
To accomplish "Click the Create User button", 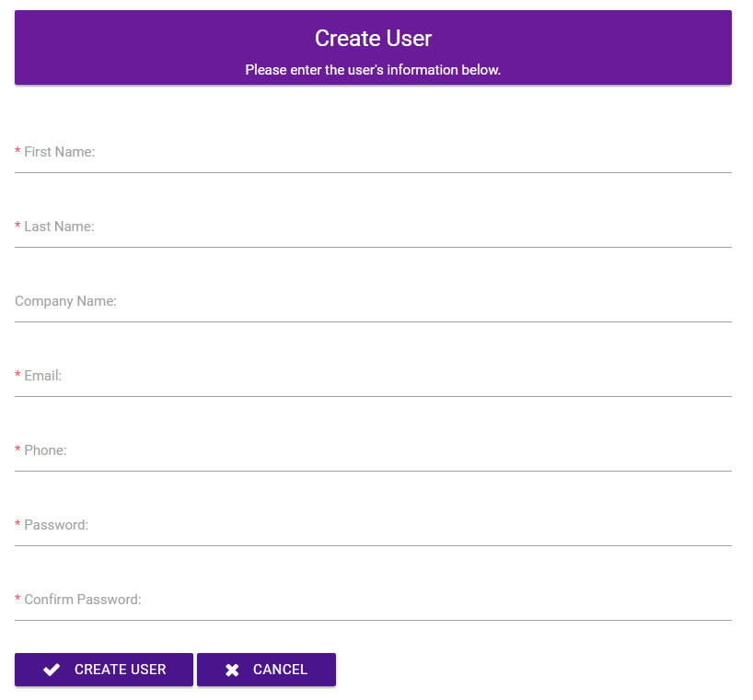I will (103, 670).
